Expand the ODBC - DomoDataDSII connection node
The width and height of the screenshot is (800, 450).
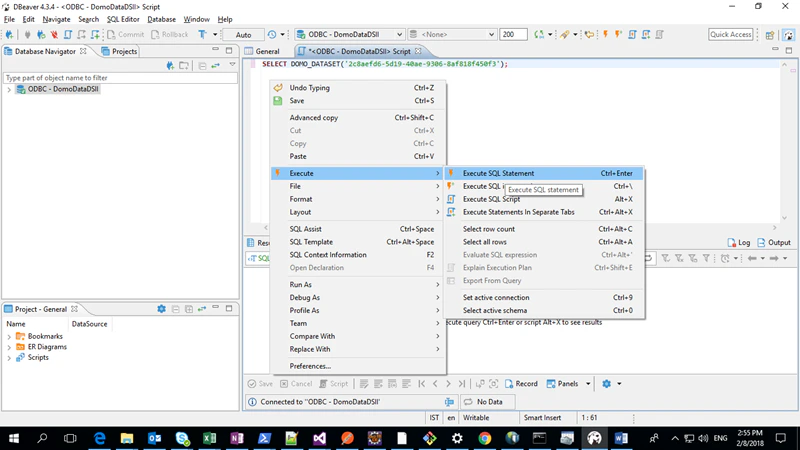pyautogui.click(x=9, y=89)
